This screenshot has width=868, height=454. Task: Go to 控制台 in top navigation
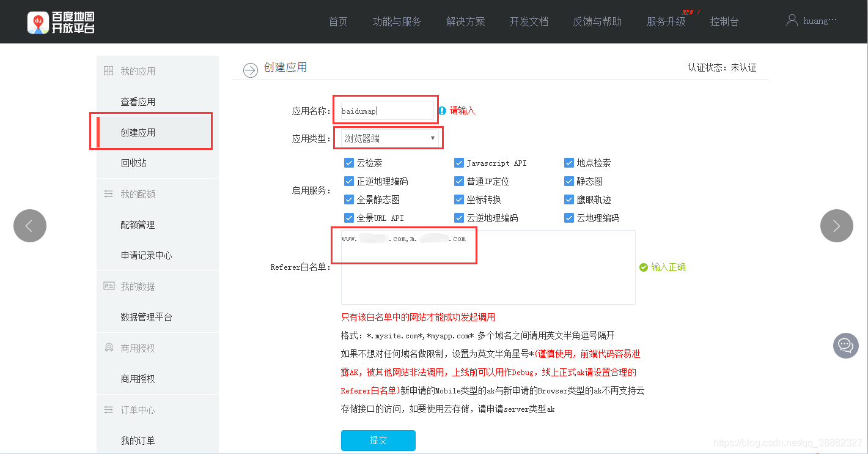click(x=724, y=21)
